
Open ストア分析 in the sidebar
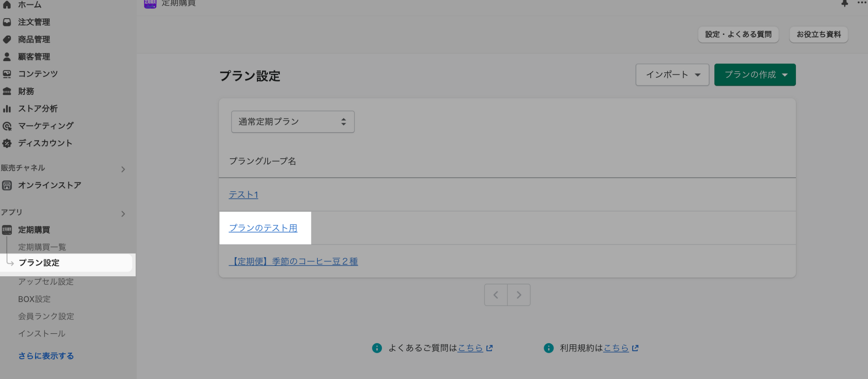click(x=38, y=109)
